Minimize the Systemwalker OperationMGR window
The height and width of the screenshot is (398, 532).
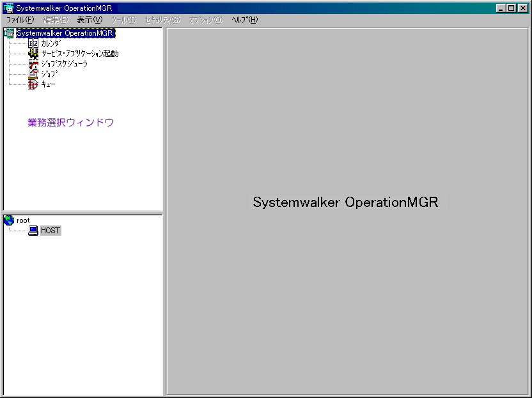click(501, 8)
